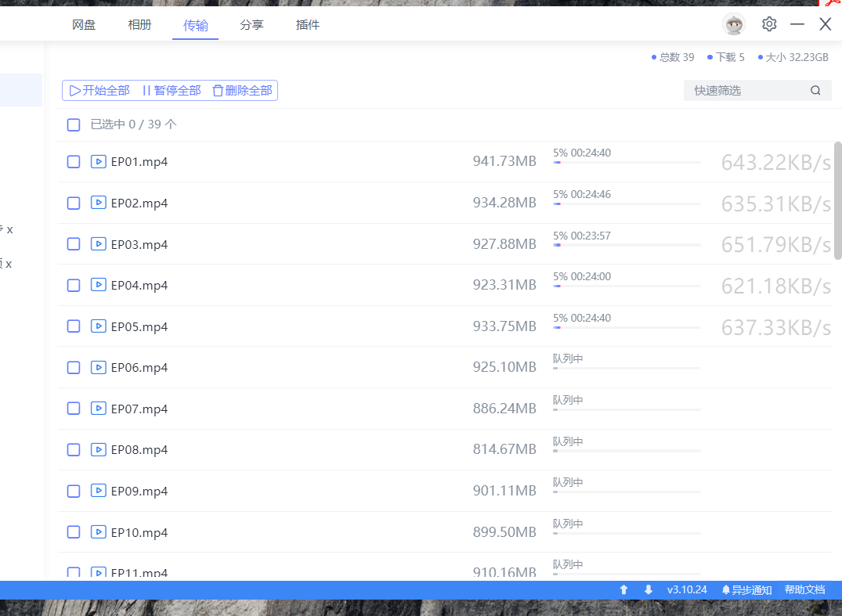842x616 pixels.
Task: Check the EP04.mp4 checkbox
Action: pos(74,285)
